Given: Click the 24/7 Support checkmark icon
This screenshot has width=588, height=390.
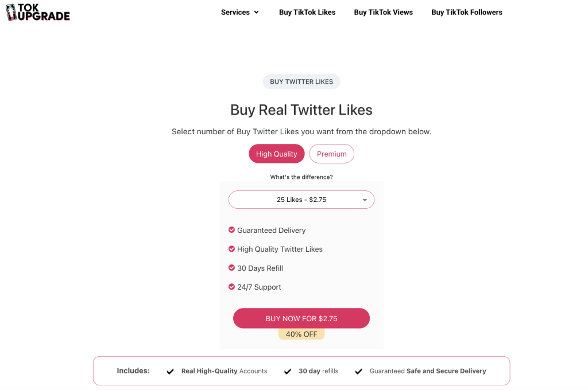Looking at the screenshot, I should (x=231, y=287).
